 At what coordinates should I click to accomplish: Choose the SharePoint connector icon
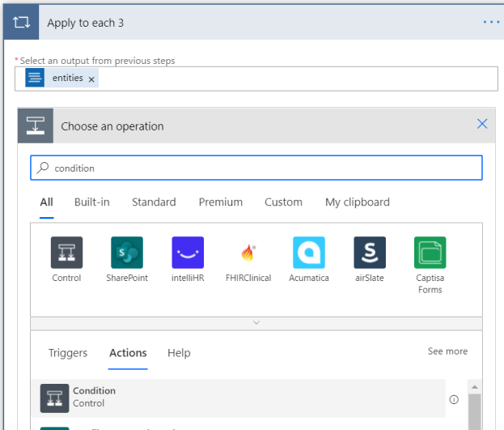tap(127, 253)
